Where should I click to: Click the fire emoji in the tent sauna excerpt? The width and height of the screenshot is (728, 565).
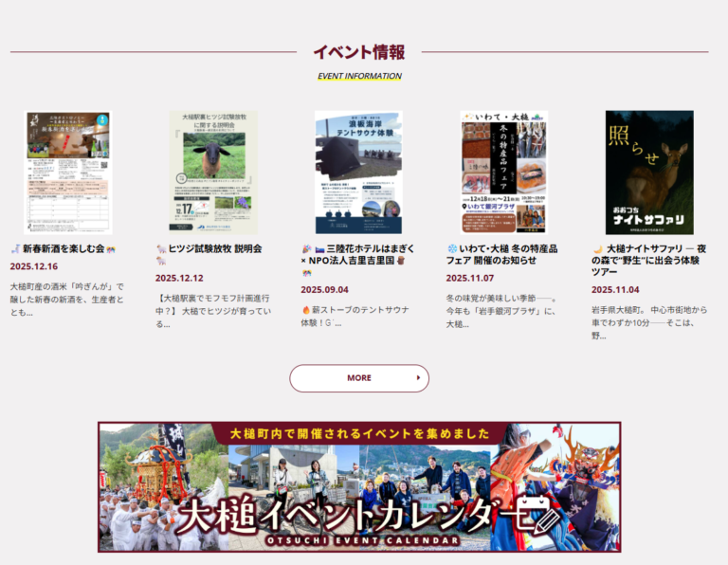[x=305, y=309]
